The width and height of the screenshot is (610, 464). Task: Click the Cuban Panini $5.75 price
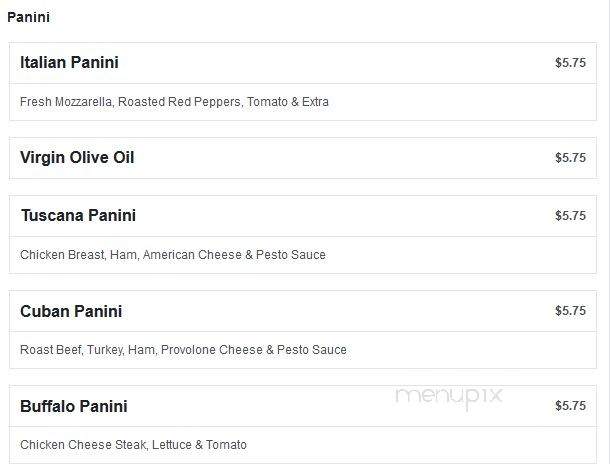coord(570,311)
